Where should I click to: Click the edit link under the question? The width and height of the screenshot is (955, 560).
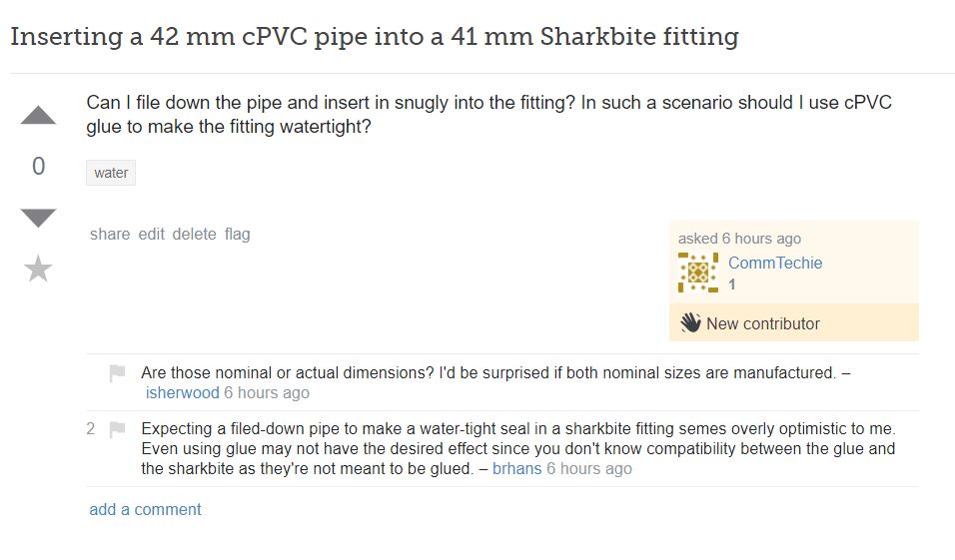151,235
